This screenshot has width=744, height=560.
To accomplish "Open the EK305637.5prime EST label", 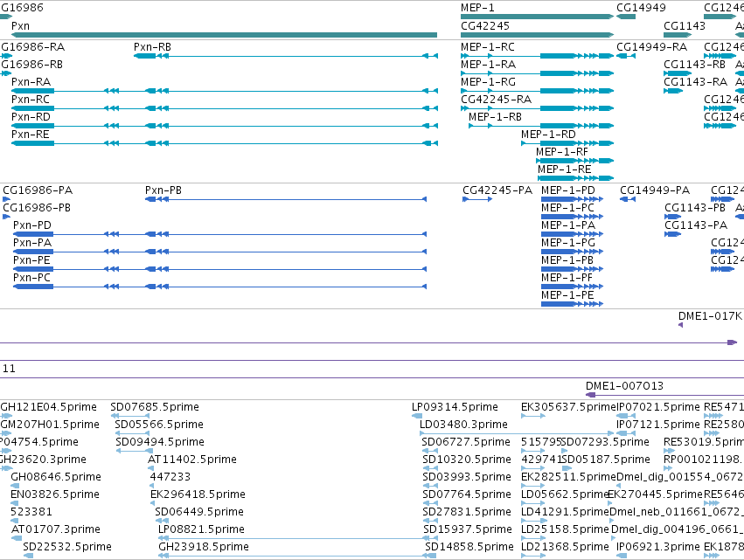I will pos(568,407).
